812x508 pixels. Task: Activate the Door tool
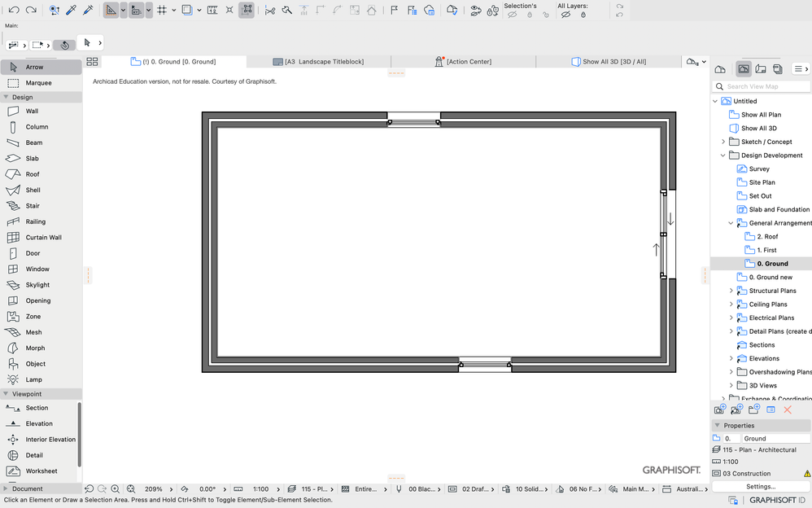[34, 253]
